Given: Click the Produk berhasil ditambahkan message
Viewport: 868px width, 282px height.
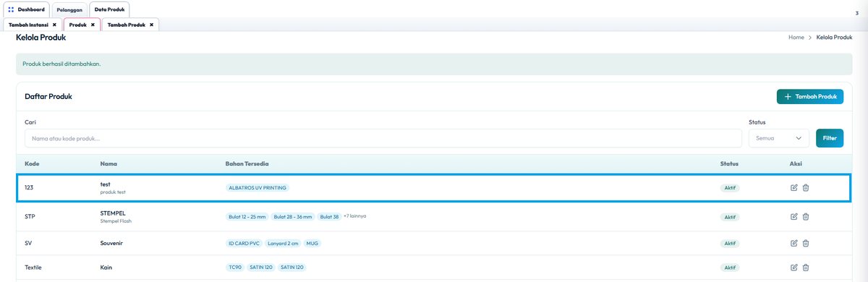Looking at the screenshot, I should (x=61, y=64).
